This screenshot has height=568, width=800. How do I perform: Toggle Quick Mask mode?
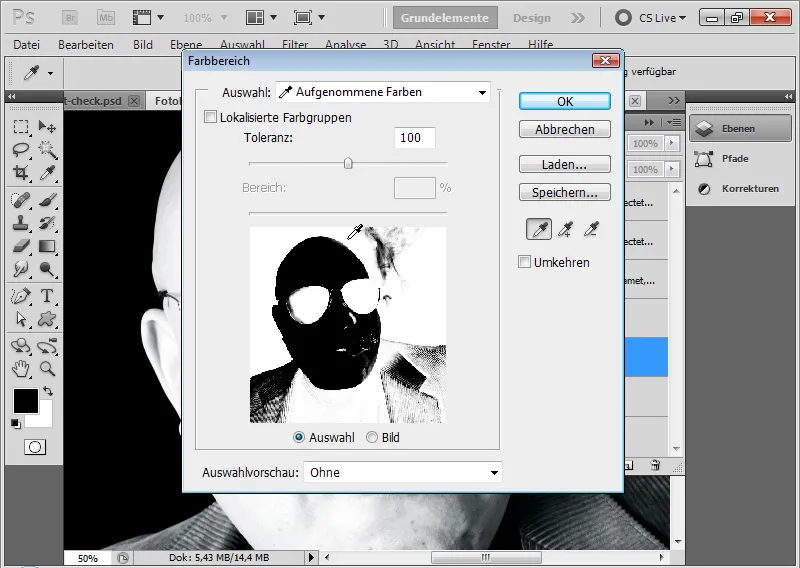point(35,448)
